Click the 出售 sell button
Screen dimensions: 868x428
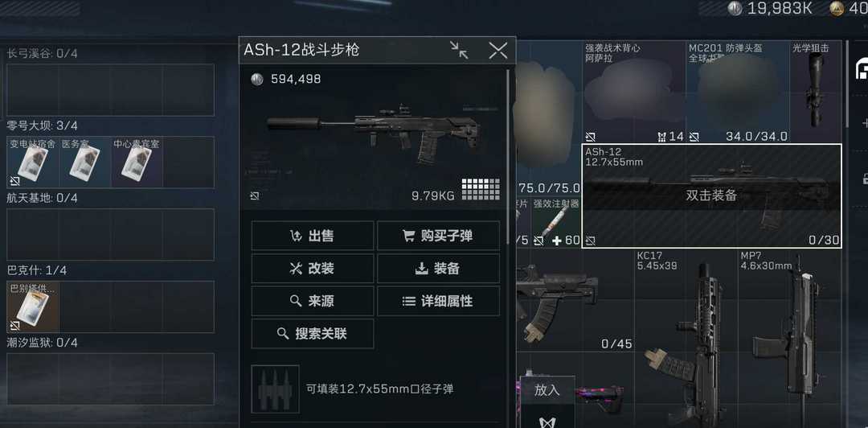(x=312, y=236)
